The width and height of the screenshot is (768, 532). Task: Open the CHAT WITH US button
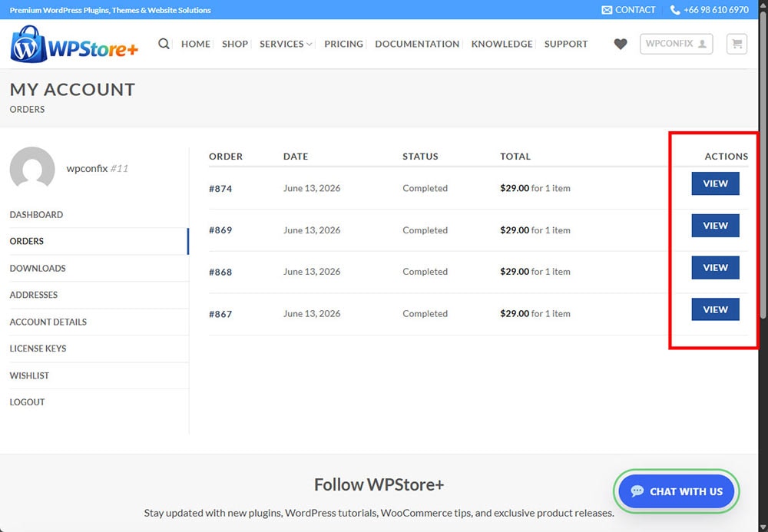[x=677, y=491]
